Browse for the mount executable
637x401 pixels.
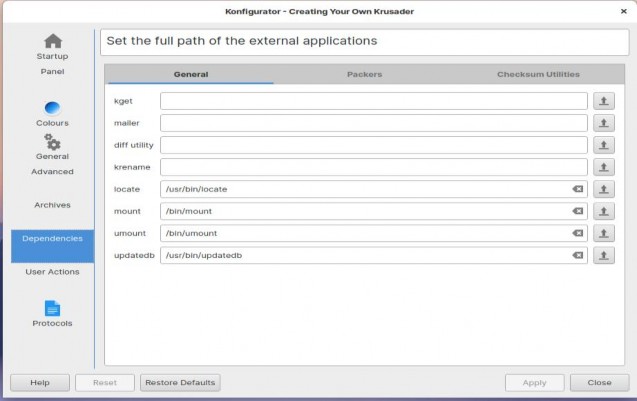click(604, 211)
